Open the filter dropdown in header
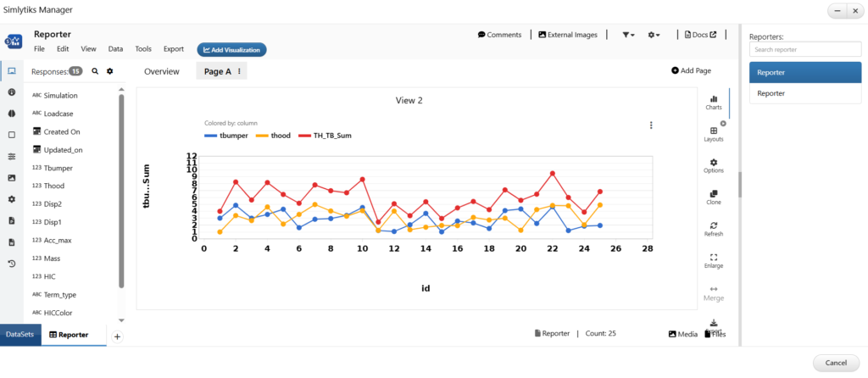The image size is (868, 378). click(x=628, y=35)
